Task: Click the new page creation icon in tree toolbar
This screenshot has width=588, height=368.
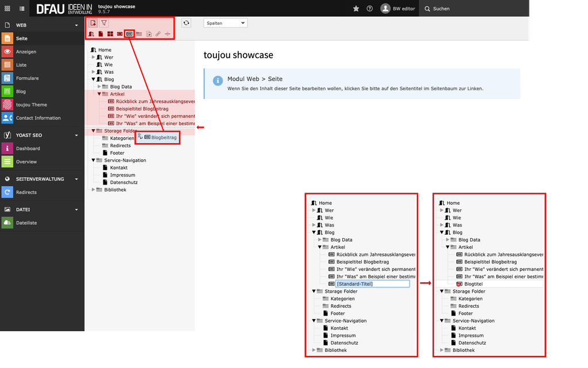Action: (94, 23)
